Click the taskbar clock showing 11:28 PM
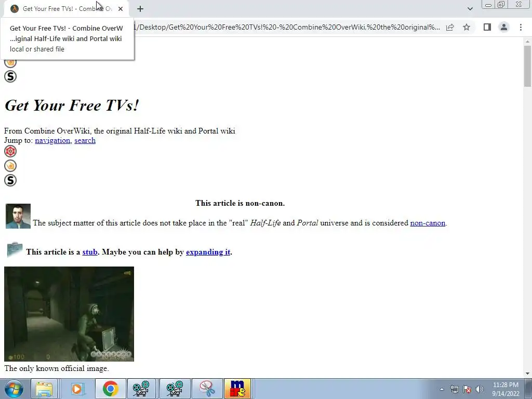 click(506, 389)
